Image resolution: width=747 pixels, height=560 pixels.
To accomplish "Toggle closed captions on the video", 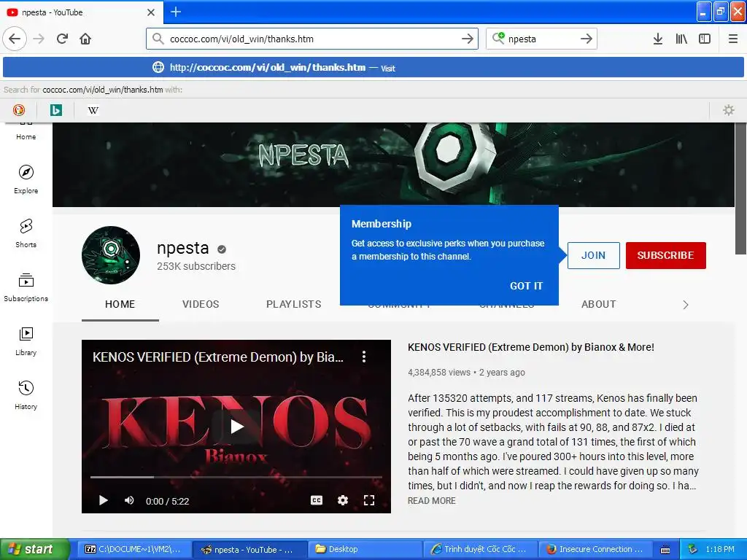I will (x=317, y=500).
